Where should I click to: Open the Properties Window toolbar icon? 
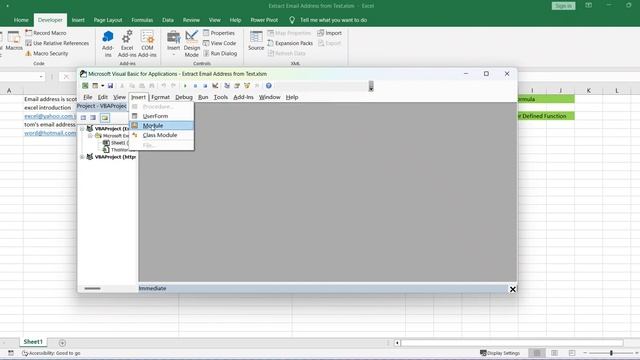[237, 86]
